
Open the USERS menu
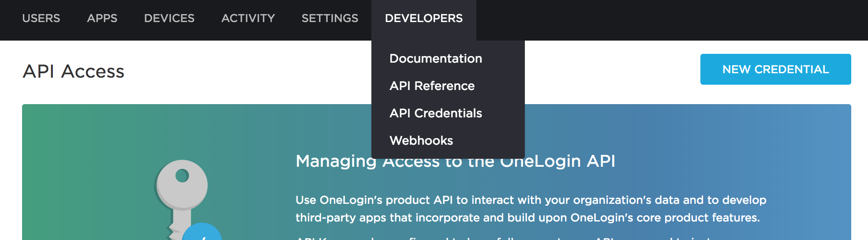[x=41, y=19]
